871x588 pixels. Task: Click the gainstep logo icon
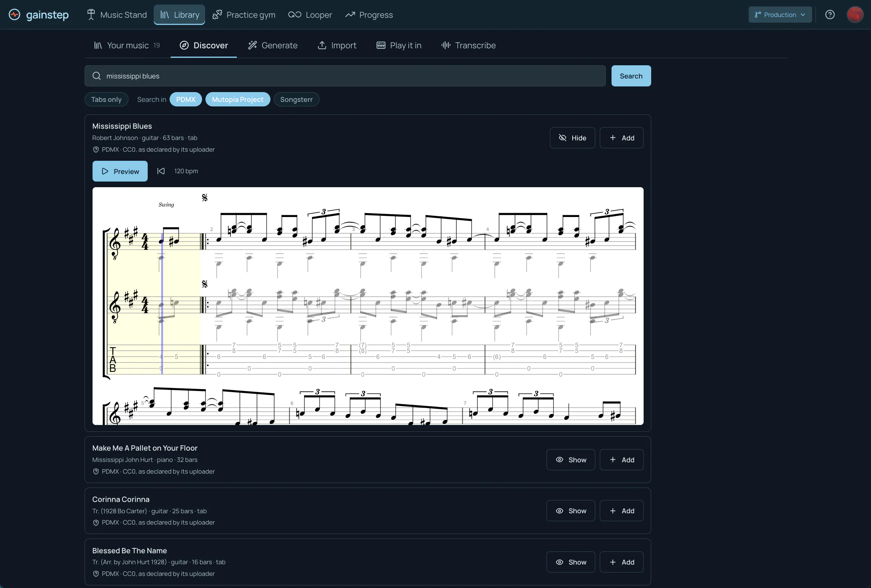tap(14, 15)
